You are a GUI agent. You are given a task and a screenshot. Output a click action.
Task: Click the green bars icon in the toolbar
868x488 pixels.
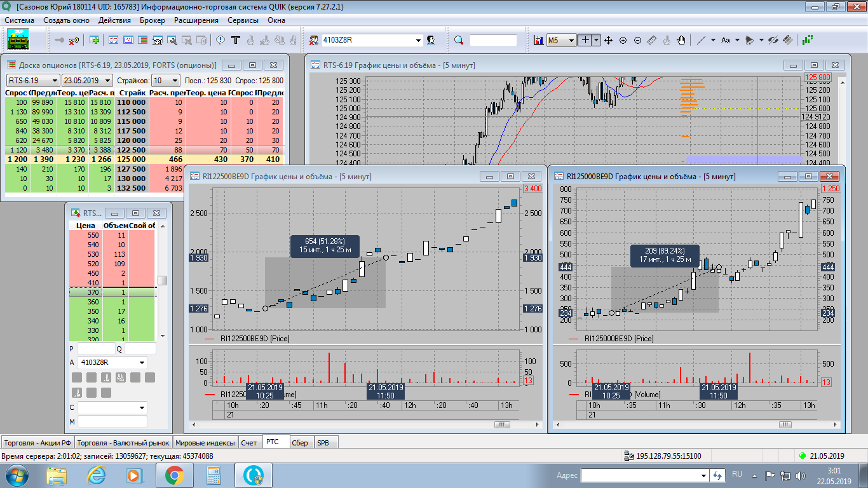[808, 40]
